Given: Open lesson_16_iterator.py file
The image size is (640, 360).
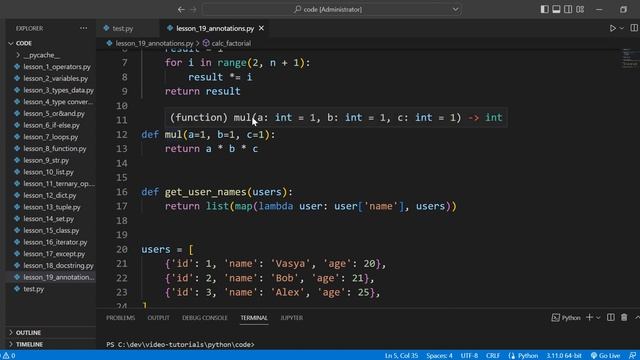Looking at the screenshot, I should point(55,242).
